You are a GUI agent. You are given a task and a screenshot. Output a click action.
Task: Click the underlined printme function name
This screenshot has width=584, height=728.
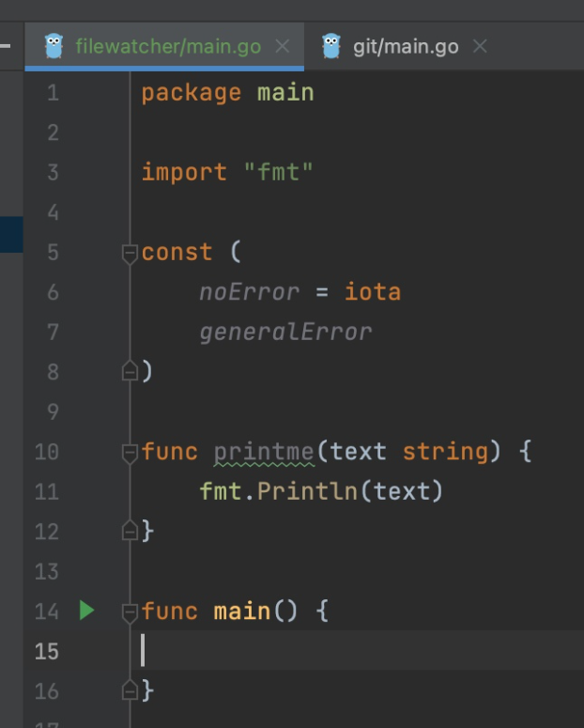pos(264,452)
